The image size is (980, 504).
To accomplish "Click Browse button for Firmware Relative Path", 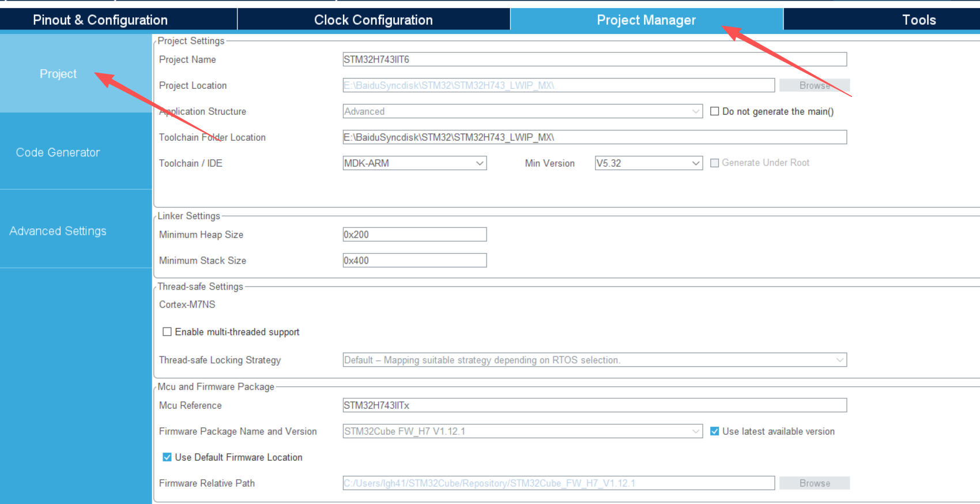I will tap(814, 483).
